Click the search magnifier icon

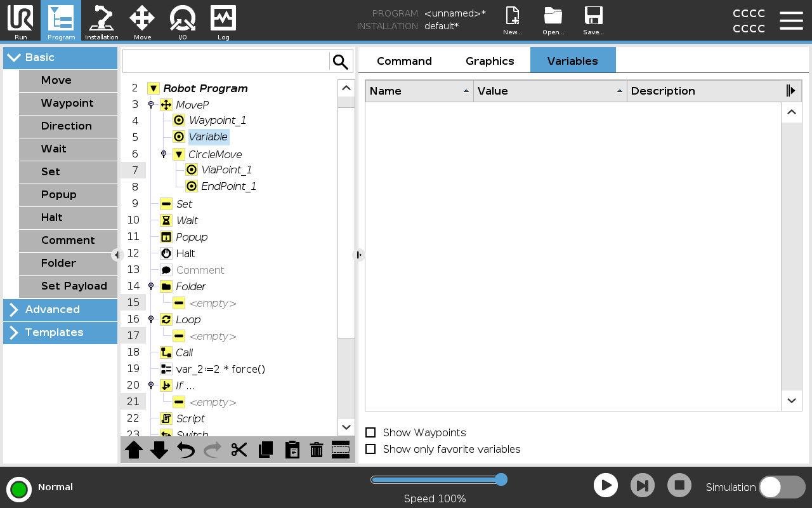point(341,62)
